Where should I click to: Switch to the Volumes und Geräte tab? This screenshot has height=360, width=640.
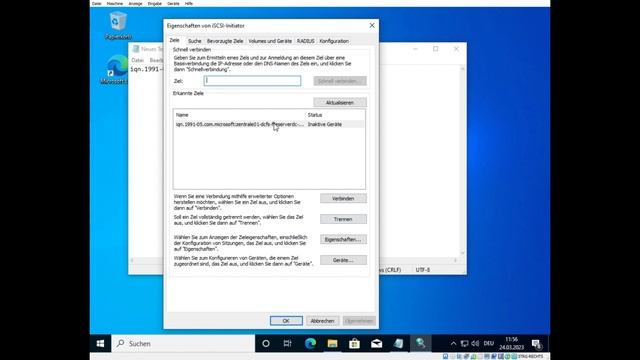270,41
